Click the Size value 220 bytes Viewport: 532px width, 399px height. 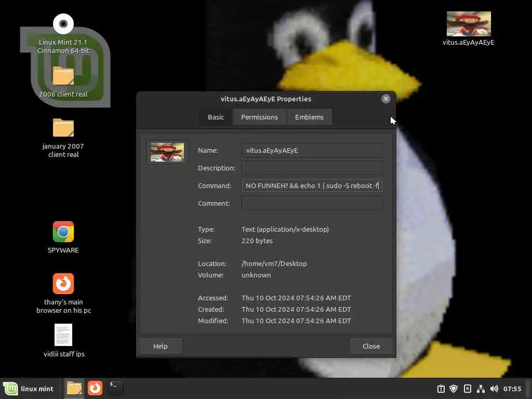click(257, 241)
